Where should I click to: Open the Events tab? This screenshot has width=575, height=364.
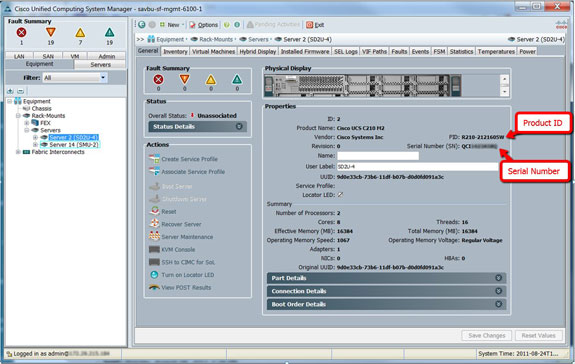420,52
